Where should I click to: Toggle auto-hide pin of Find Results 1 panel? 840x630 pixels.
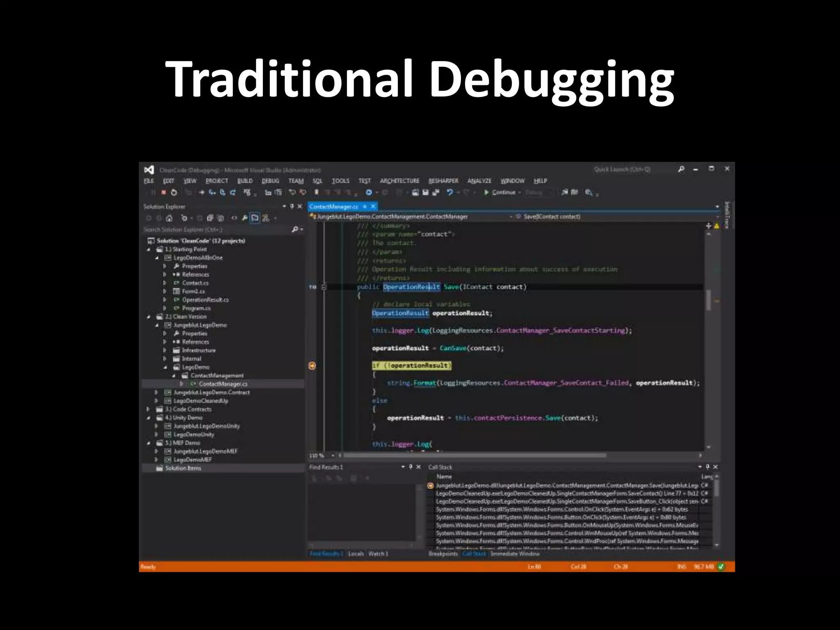pos(411,467)
